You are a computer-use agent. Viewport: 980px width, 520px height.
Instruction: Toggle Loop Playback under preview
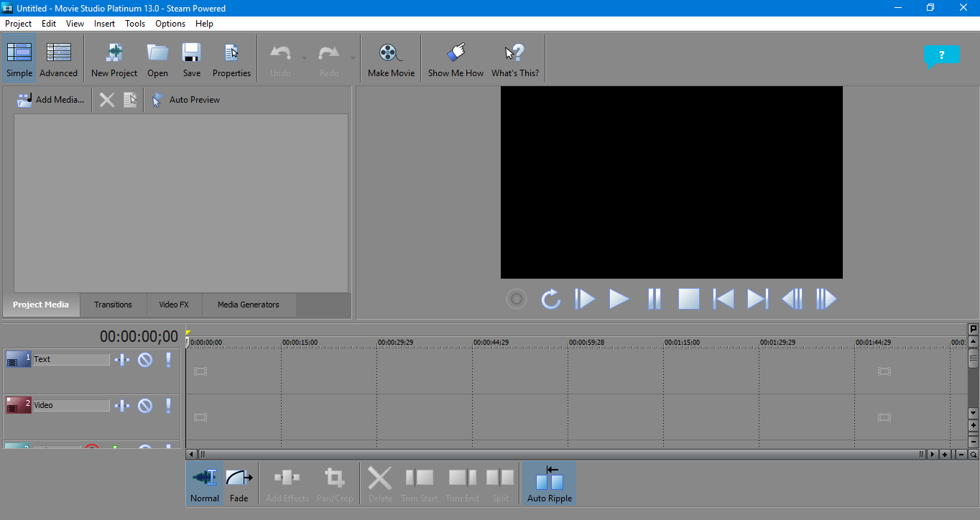(x=551, y=299)
